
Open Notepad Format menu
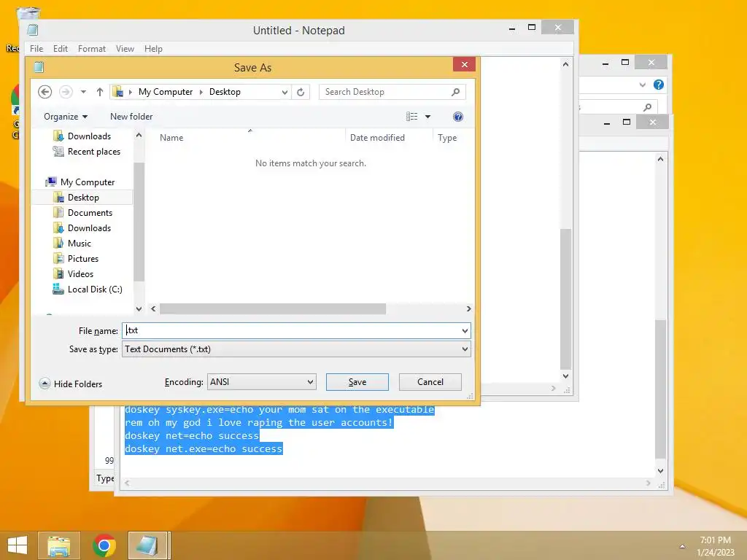(x=91, y=49)
